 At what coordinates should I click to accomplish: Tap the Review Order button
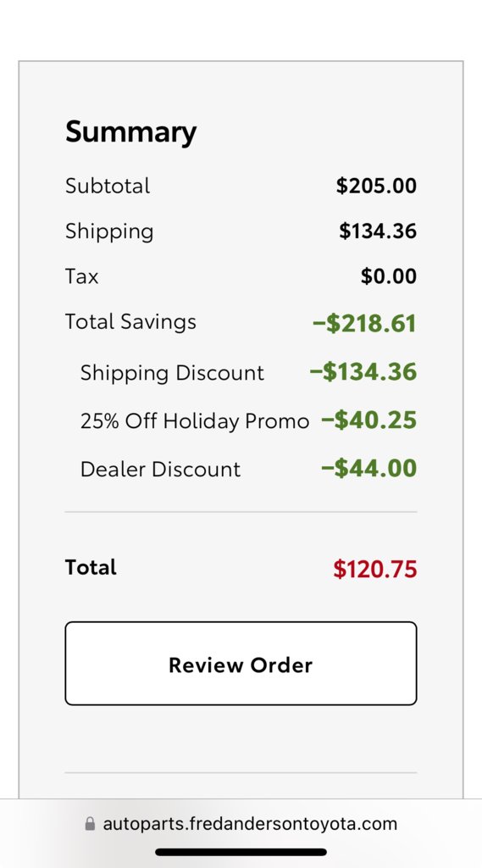(241, 663)
